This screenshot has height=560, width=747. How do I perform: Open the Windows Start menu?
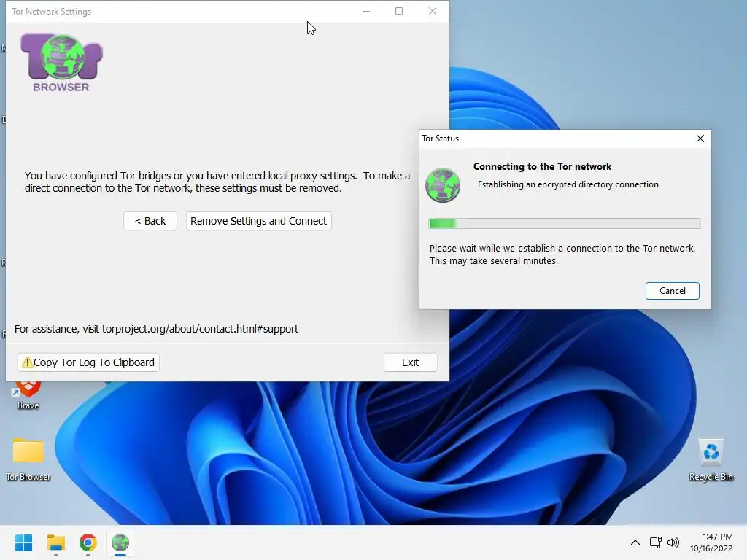tap(24, 542)
